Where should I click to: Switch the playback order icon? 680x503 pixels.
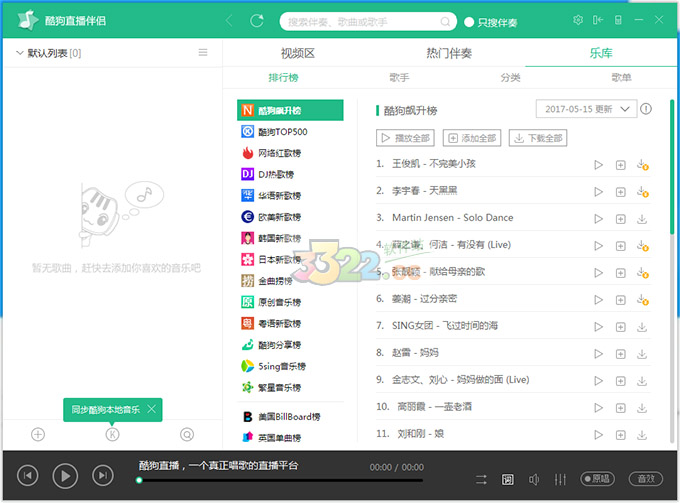click(481, 479)
